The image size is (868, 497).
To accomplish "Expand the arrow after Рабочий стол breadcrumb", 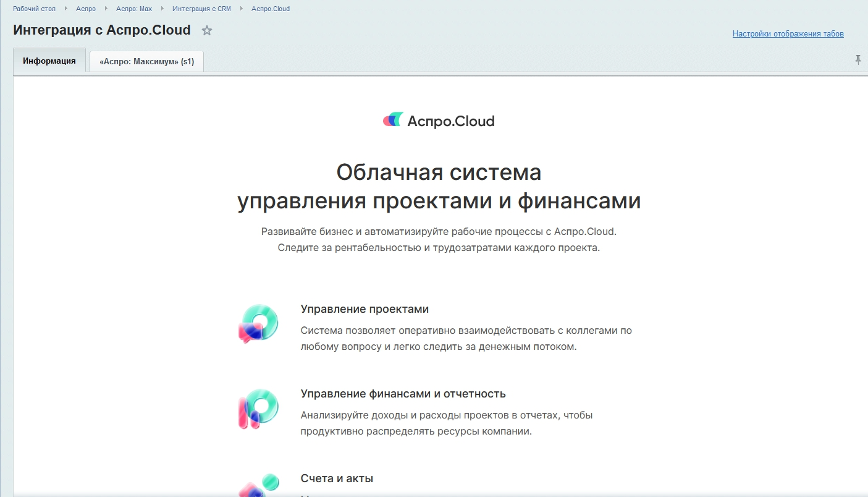I will 65,9.
